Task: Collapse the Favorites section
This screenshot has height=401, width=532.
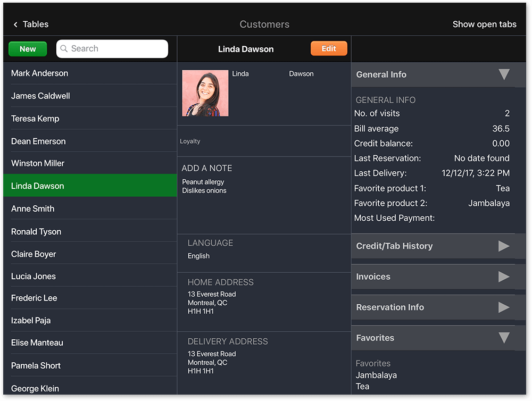Action: pos(504,338)
